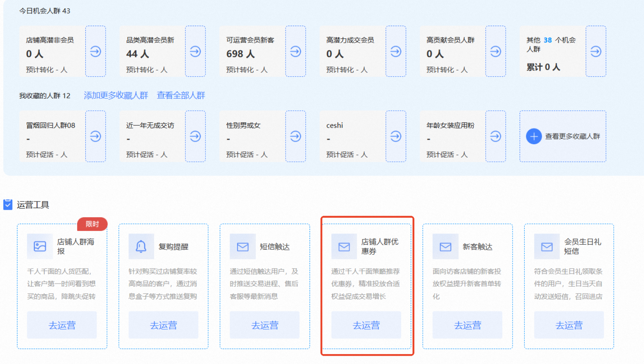Image resolution: width=644 pixels, height=364 pixels.
Task: Click 去运营 under 会员生日礼短信
Action: (569, 325)
